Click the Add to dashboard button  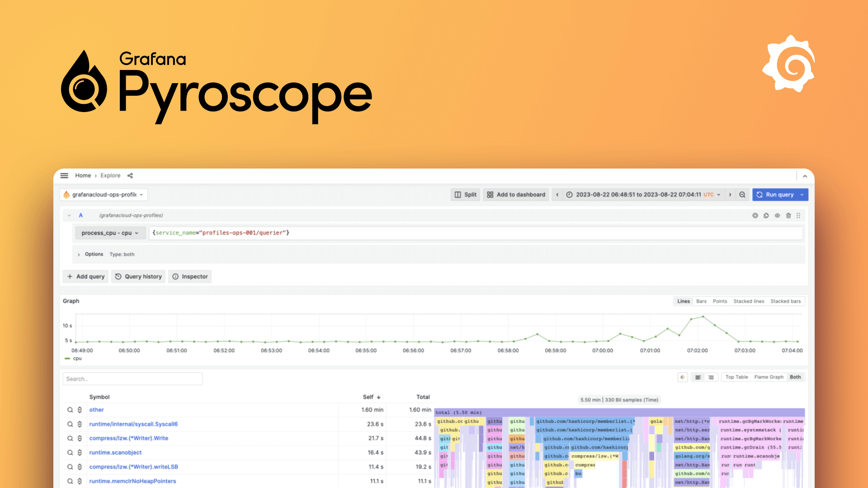(516, 195)
